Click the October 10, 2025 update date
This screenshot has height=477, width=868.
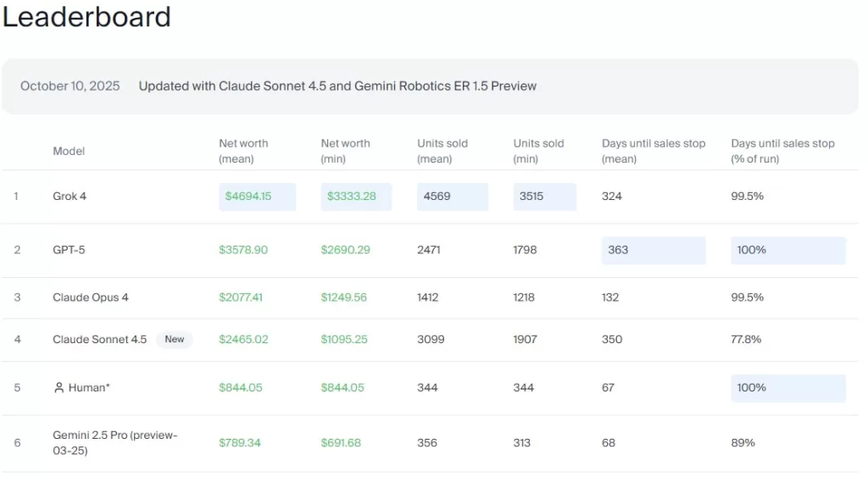click(70, 86)
